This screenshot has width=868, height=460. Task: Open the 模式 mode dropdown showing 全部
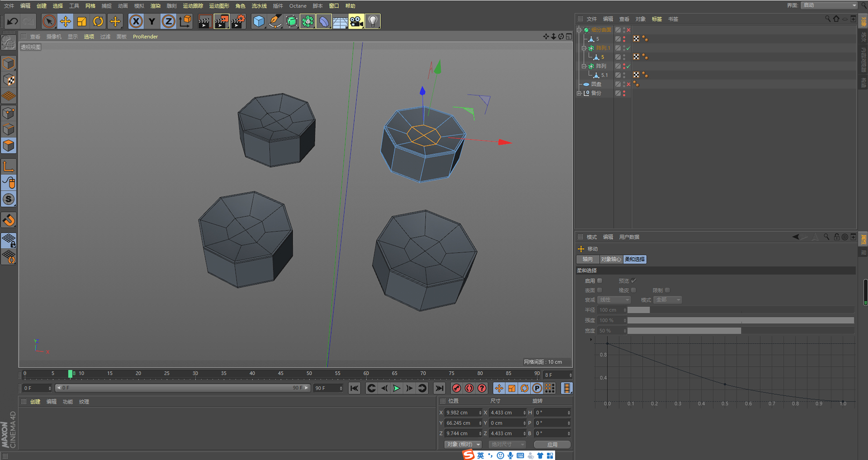(667, 300)
